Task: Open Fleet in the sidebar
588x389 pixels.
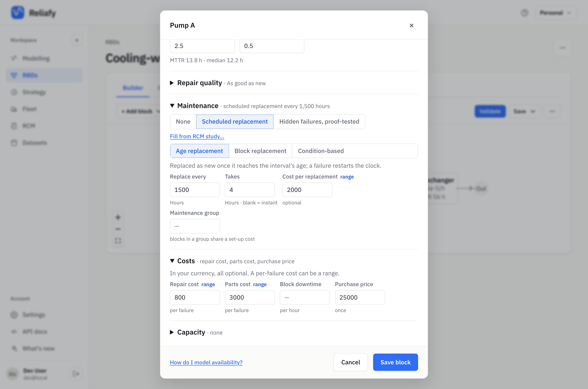Action: coord(44,109)
